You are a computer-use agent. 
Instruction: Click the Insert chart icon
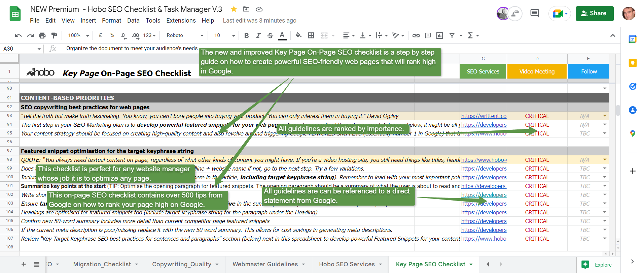click(439, 35)
